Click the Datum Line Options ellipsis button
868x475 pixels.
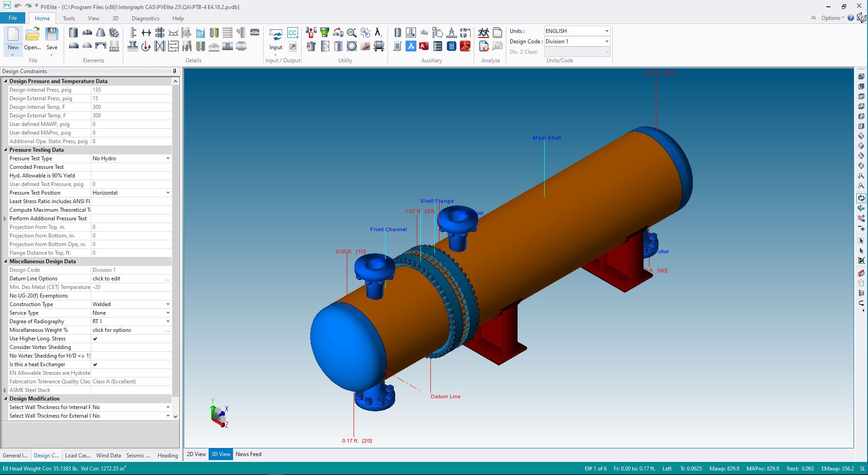pos(168,279)
